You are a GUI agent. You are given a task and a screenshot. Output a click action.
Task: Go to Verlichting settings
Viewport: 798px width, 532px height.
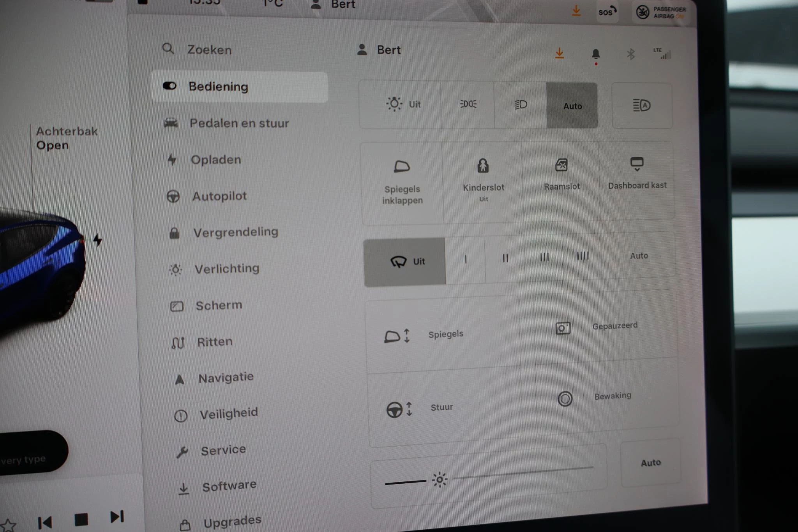point(226,269)
